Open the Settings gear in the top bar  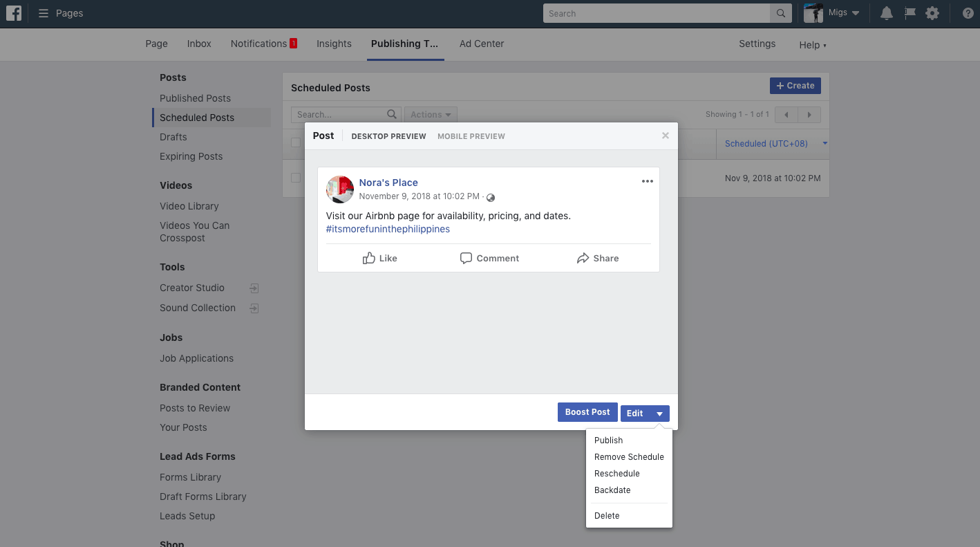[932, 13]
